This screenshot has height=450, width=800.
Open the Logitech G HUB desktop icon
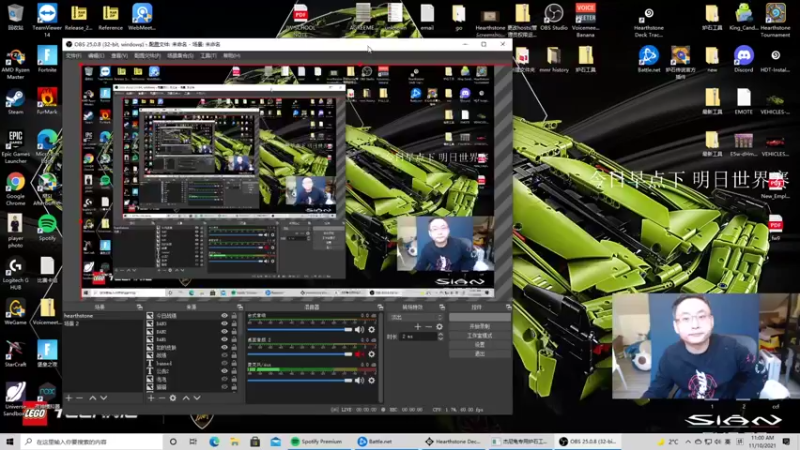(15, 273)
